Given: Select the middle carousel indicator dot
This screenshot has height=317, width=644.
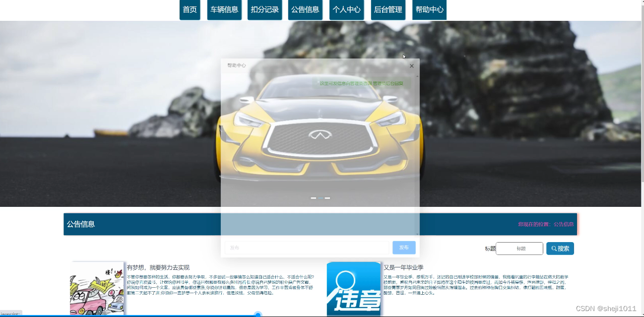Looking at the screenshot, I should coord(321,197).
